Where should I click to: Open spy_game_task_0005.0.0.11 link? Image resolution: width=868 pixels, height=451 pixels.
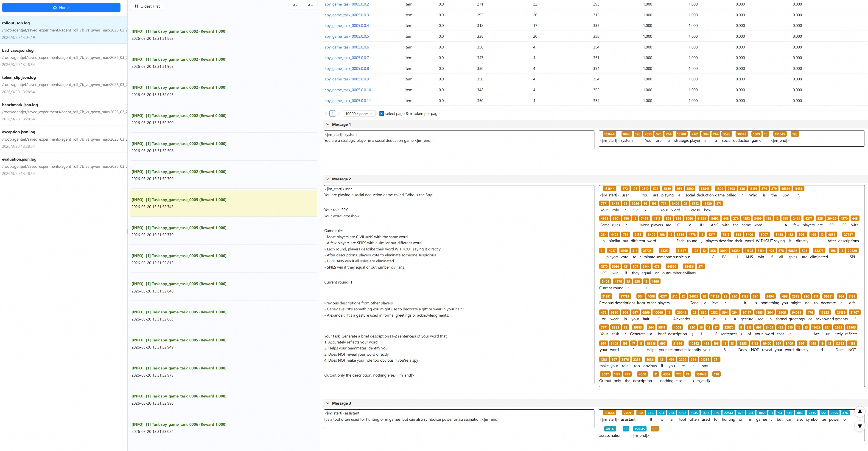(x=348, y=101)
